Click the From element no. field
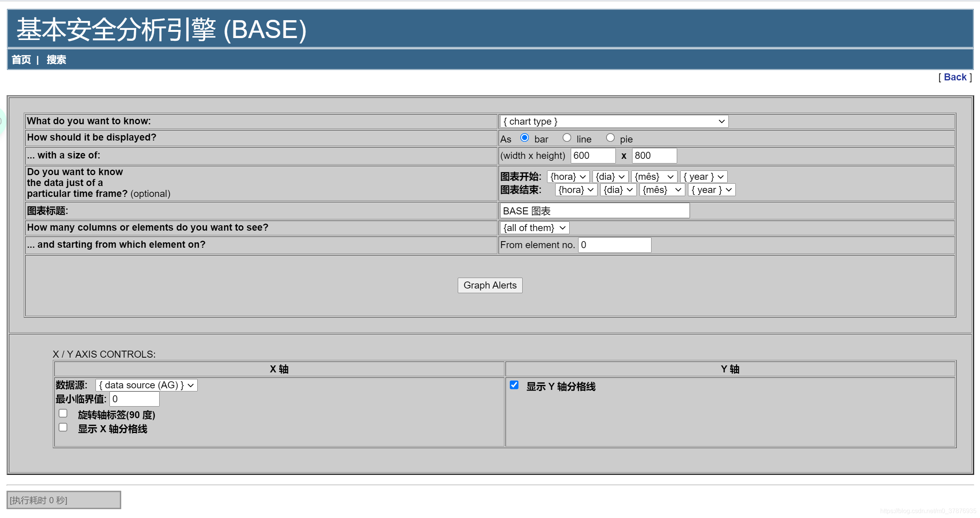980x518 pixels. [x=614, y=245]
